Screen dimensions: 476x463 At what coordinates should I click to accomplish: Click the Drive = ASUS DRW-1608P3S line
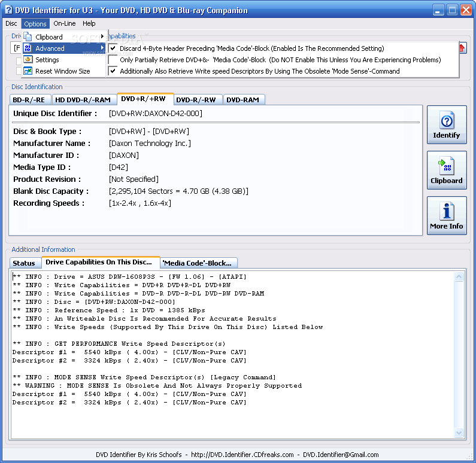(129, 277)
